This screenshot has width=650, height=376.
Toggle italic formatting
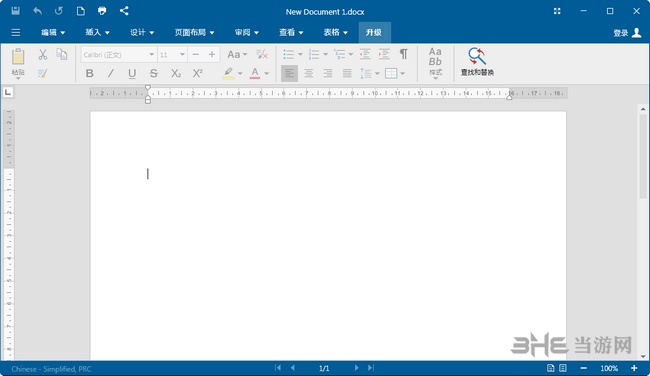[x=111, y=74]
